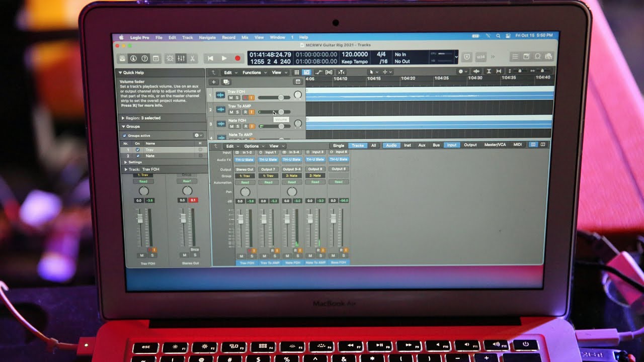The height and width of the screenshot is (362, 644).
Task: Click the Bnce button on Stereo Out strip
Action: coord(195,250)
